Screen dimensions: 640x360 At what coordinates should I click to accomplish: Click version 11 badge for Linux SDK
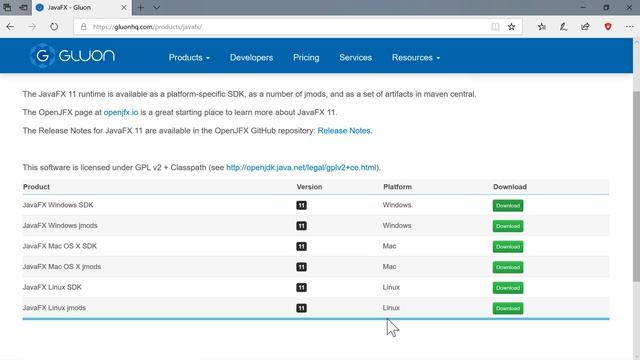point(301,287)
